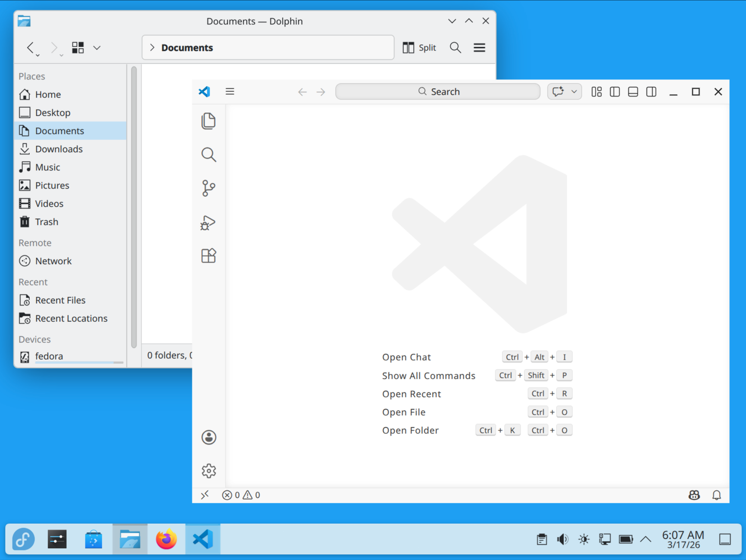Open the Source Control view
The image size is (746, 560).
(x=208, y=188)
